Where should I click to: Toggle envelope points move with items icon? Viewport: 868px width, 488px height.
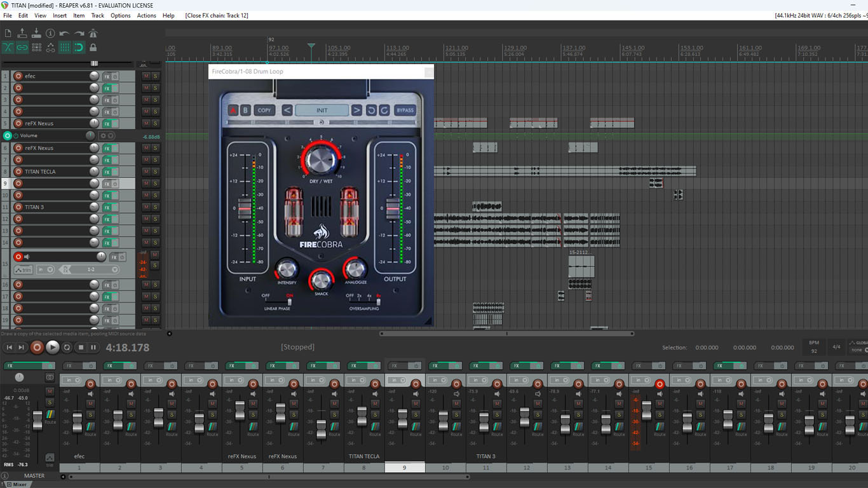pos(50,47)
